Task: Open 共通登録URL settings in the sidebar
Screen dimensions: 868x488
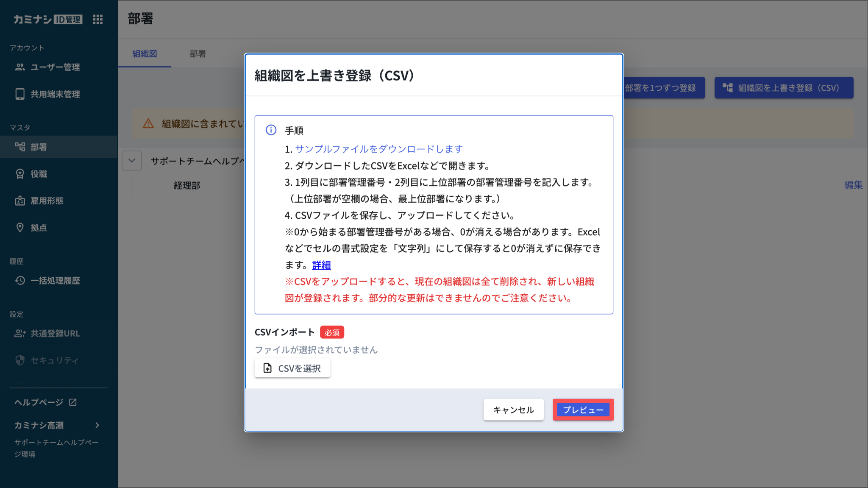Action: tap(55, 333)
